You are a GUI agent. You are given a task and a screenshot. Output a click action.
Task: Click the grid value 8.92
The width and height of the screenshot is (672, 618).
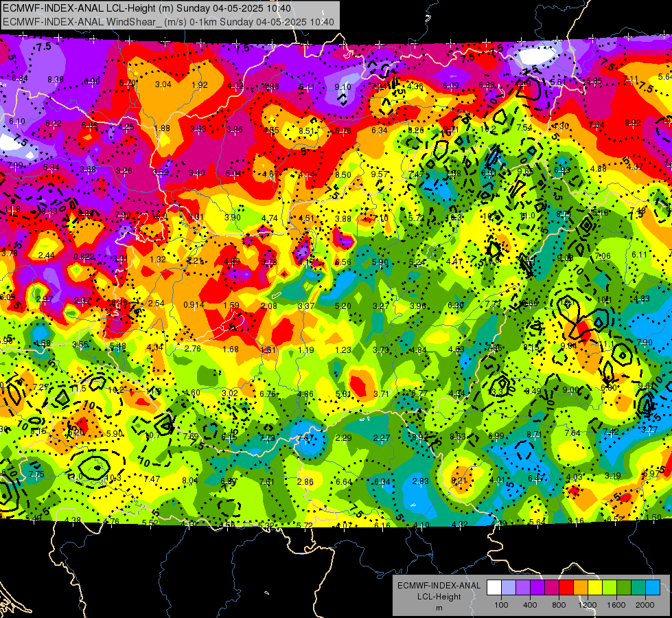633,123
